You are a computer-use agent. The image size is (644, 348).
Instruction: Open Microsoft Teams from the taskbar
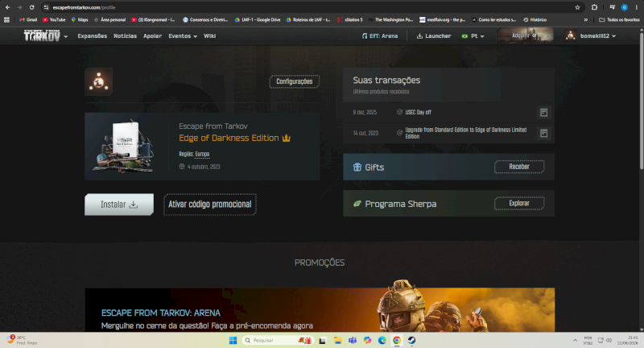(353, 340)
